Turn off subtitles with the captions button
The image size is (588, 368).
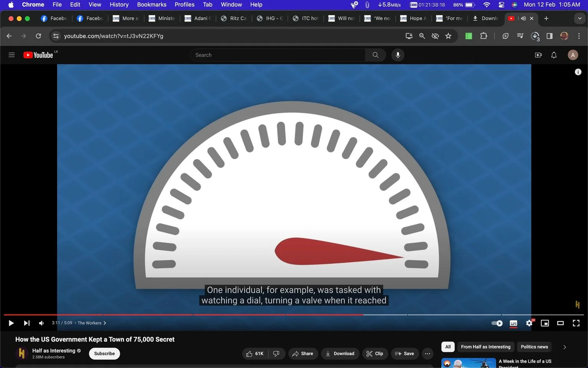(513, 323)
